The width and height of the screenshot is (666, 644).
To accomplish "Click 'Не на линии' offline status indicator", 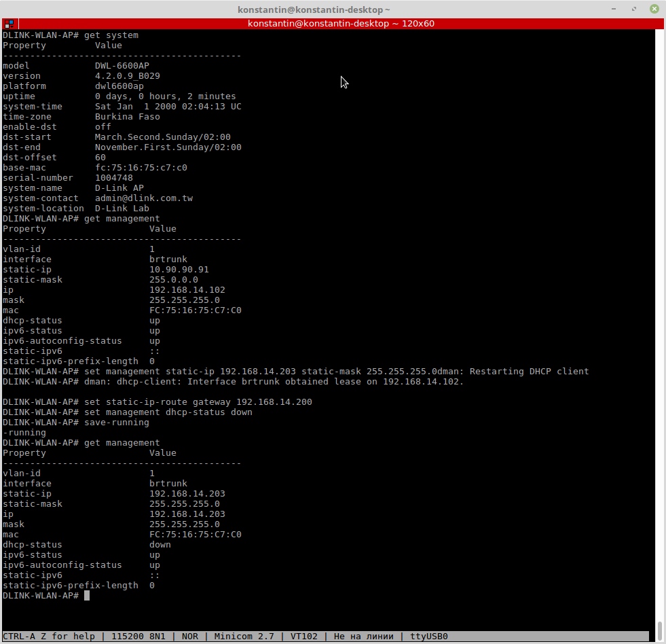I will (x=363, y=637).
